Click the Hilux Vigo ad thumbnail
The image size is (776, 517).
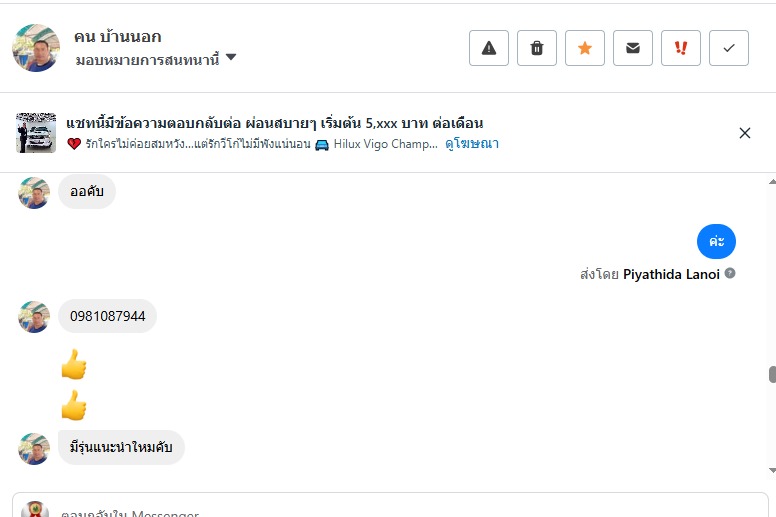pyautogui.click(x=36, y=133)
